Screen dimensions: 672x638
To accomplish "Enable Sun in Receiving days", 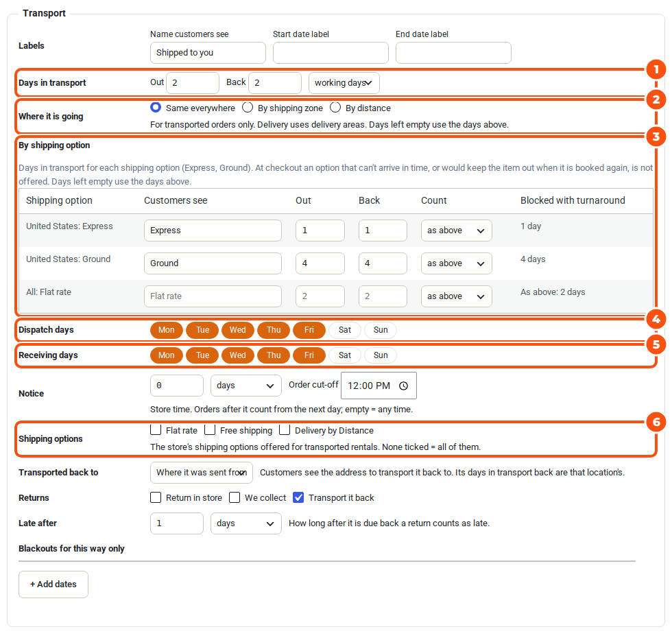I will tap(381, 355).
